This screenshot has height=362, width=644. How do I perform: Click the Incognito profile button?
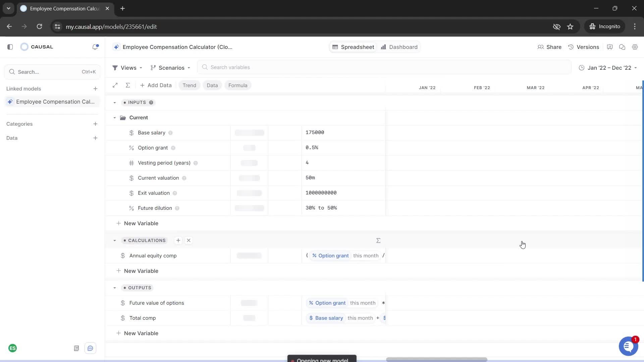point(605,26)
